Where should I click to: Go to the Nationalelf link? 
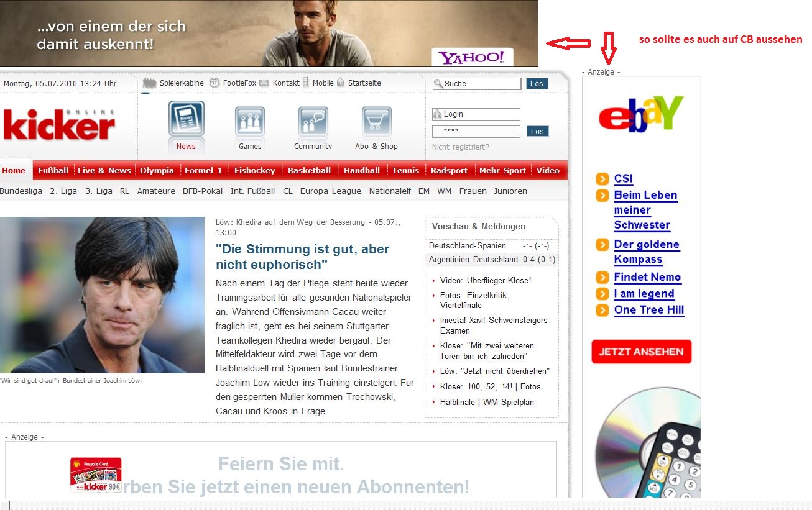[390, 191]
